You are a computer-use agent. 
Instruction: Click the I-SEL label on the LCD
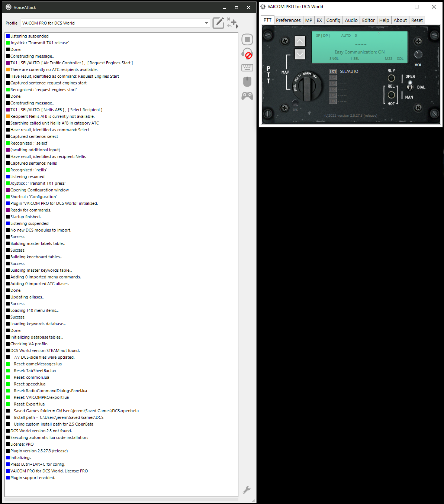point(355,59)
